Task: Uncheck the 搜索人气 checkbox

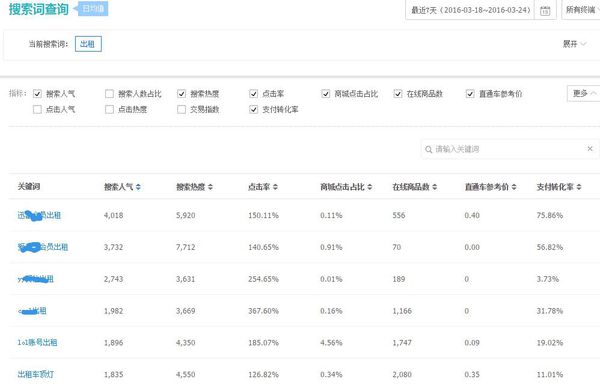Action: 37,94
